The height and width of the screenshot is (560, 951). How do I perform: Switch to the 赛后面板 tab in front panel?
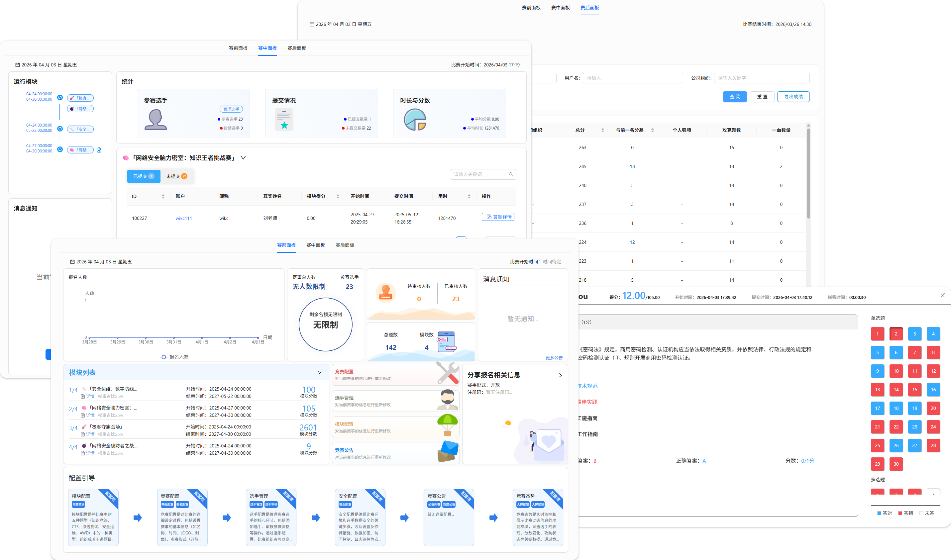coord(345,245)
